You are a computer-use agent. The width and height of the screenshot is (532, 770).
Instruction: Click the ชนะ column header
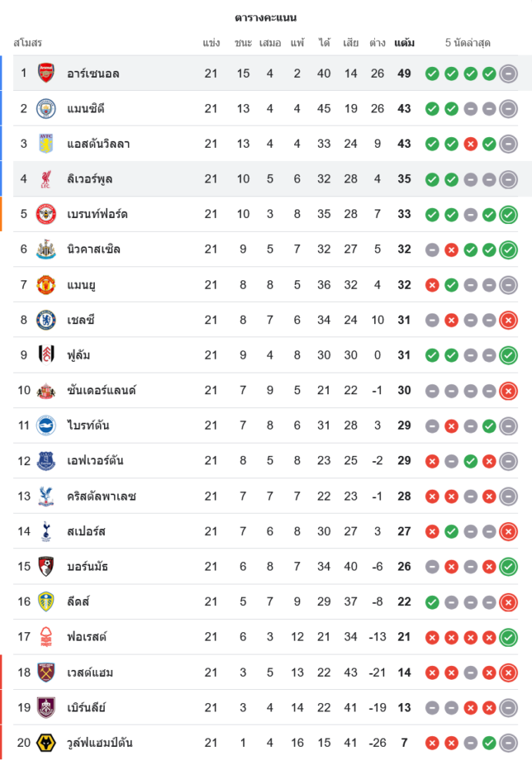coord(243,43)
